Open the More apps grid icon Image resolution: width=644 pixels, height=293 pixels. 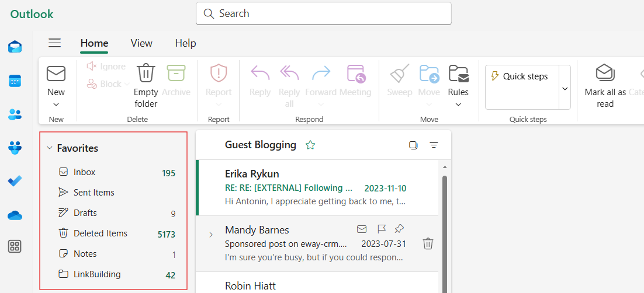pos(15,247)
